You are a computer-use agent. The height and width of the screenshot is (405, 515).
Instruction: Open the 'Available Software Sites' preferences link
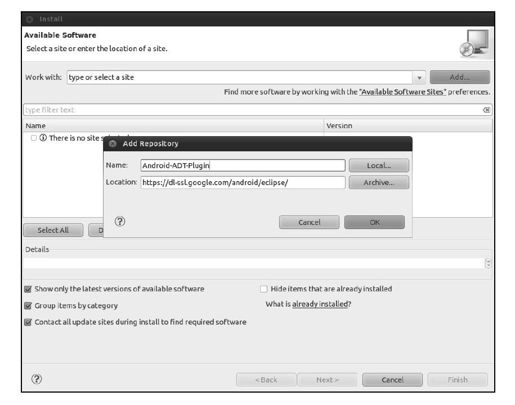coord(402,92)
